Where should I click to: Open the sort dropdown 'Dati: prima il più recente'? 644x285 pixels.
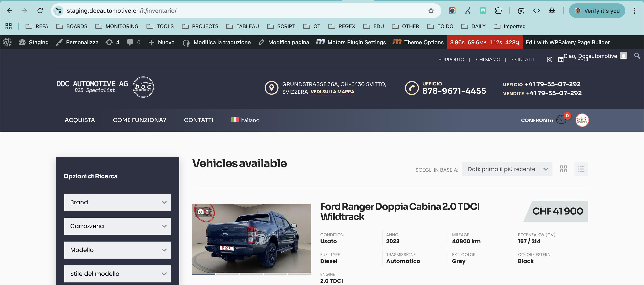(x=507, y=169)
